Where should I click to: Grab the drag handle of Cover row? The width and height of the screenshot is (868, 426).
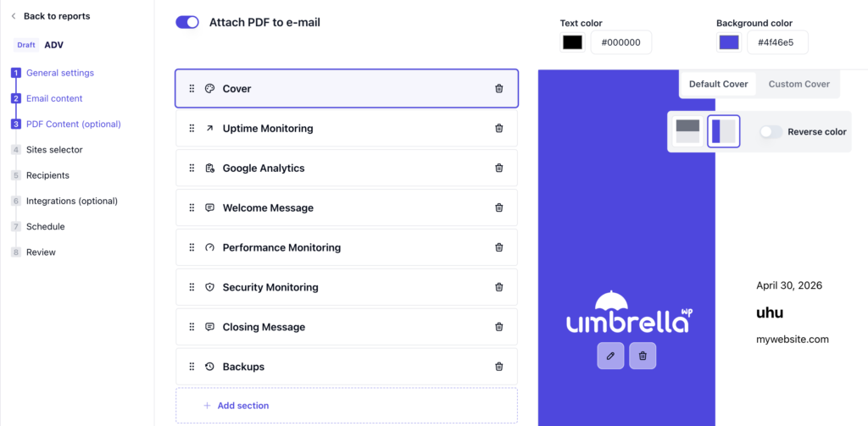pyautogui.click(x=192, y=89)
